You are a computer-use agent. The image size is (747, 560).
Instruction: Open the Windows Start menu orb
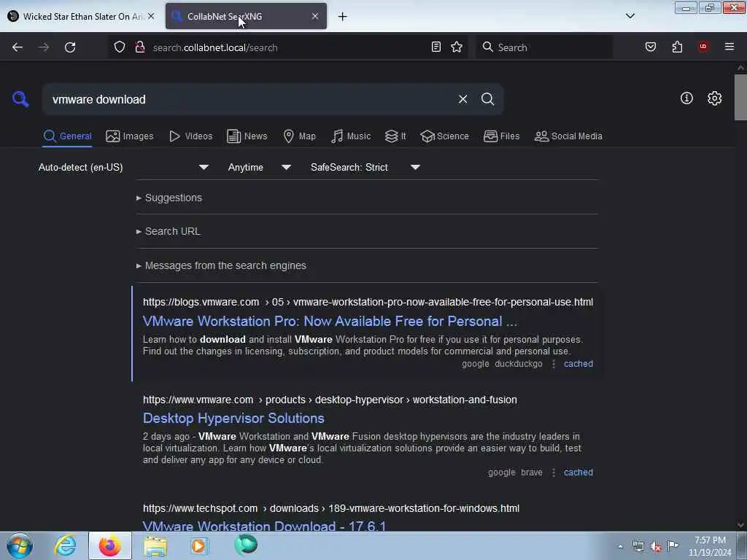point(20,545)
